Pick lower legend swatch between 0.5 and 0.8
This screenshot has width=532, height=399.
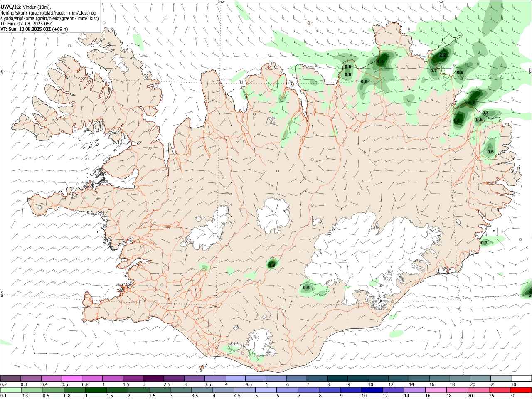coord(54,390)
